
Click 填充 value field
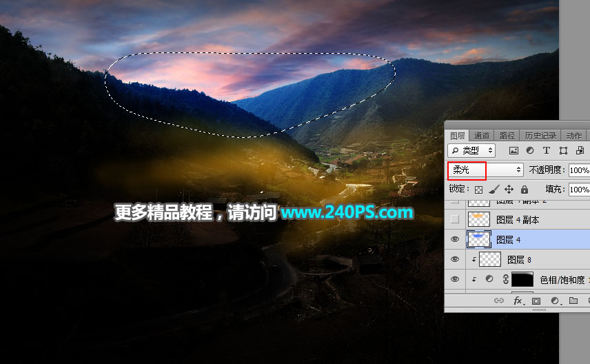click(x=579, y=189)
